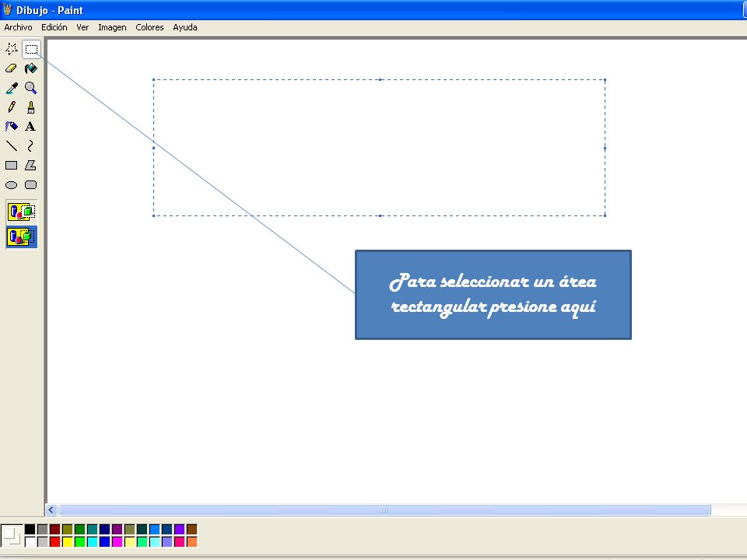Viewport: 747px width, 560px height.
Task: Select the cyan swatch
Action: (93, 541)
